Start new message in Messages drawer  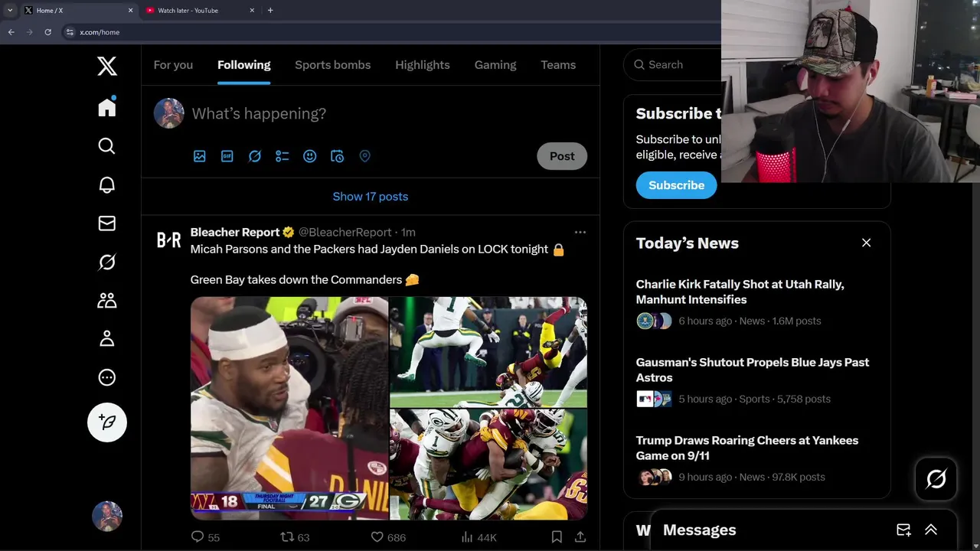[903, 530]
